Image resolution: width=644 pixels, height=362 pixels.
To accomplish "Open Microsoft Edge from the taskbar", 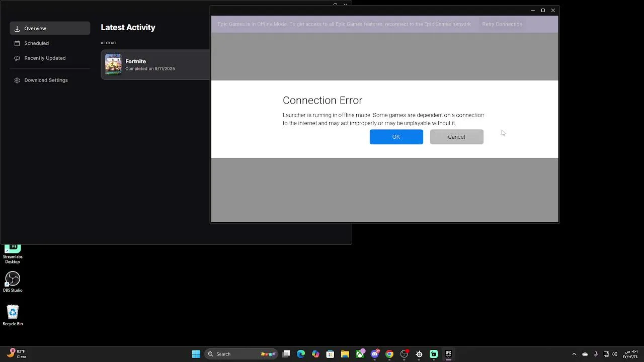I will tap(301, 354).
